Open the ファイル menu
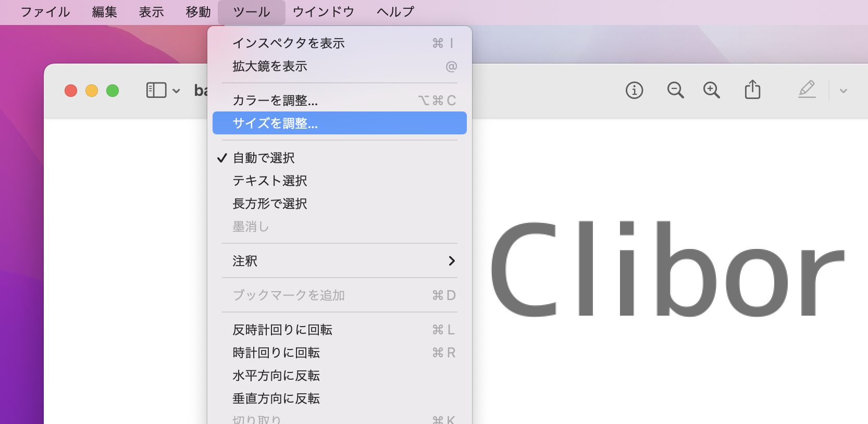Screen dimensions: 868x424 (x=45, y=12)
